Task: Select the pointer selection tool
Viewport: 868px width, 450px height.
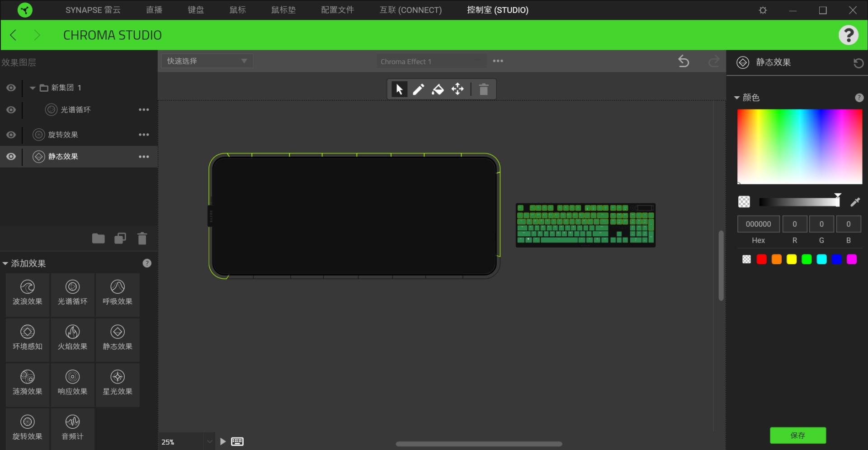Action: (x=399, y=89)
